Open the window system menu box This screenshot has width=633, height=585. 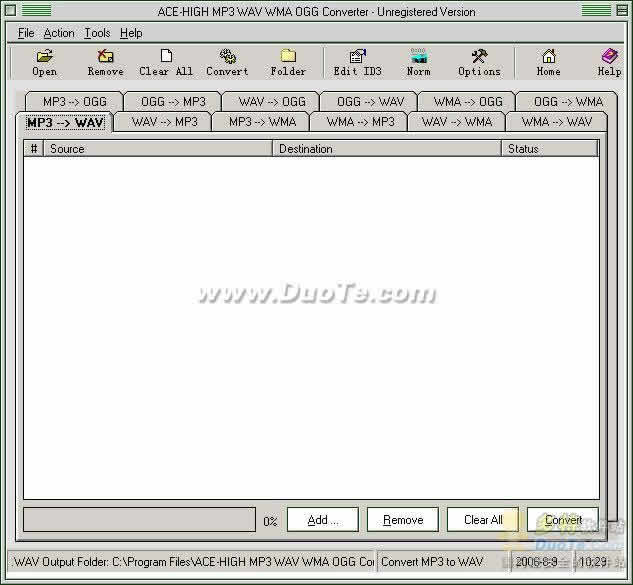pos(10,10)
